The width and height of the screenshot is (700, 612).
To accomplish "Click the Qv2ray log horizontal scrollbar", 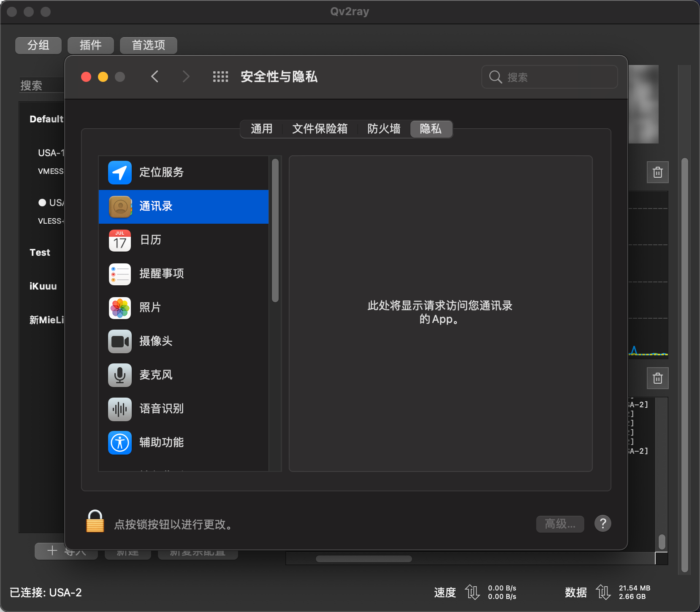I will coord(364,559).
